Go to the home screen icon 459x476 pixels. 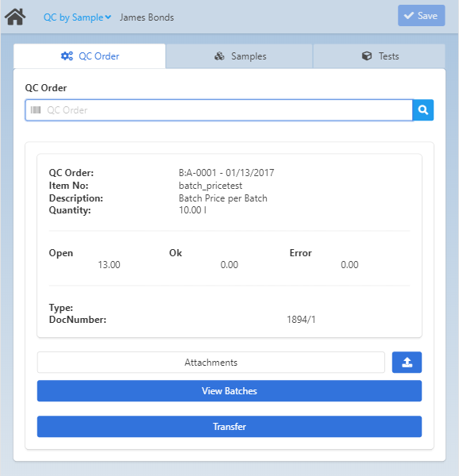coord(15,17)
